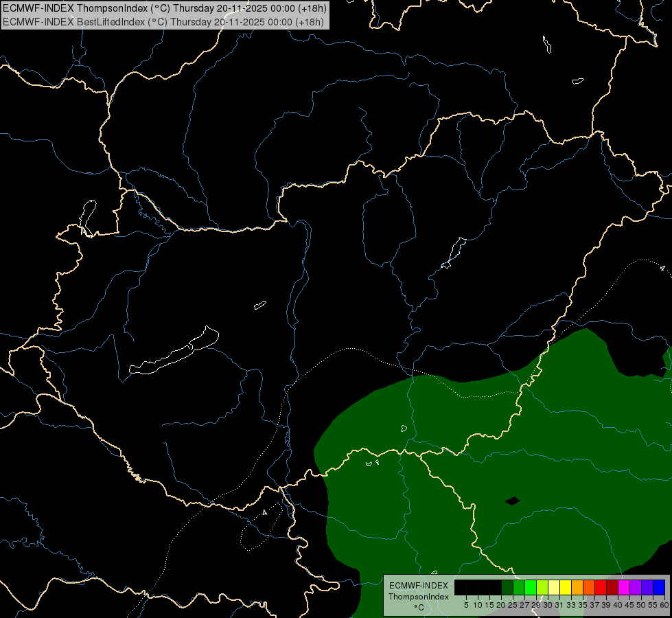
Task: Click the BestLiftedIndex title line at top
Action: tap(163, 22)
